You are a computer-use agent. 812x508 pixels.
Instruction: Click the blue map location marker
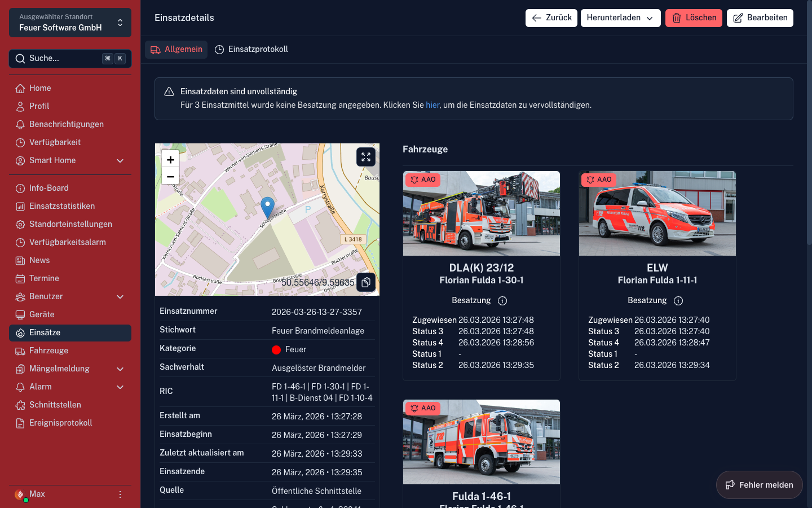(x=268, y=208)
